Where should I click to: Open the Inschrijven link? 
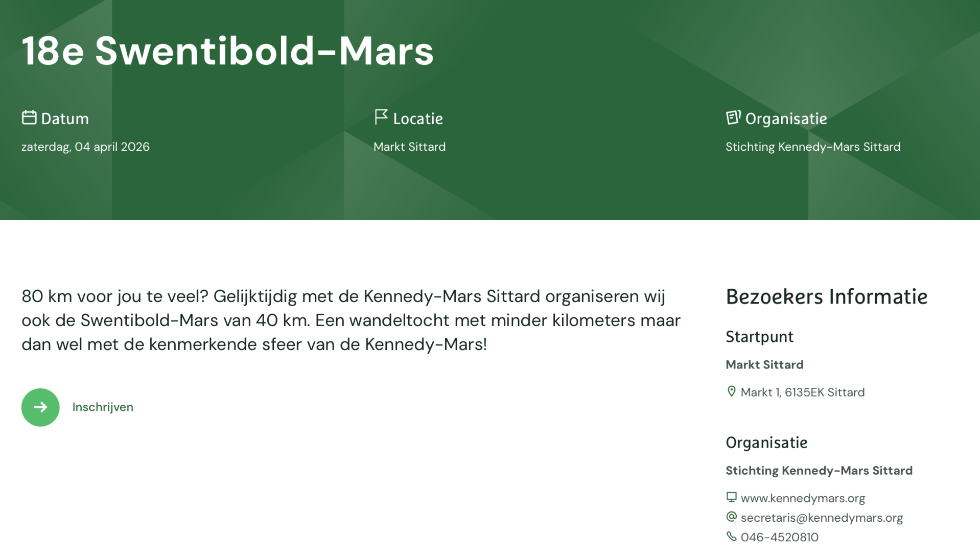(x=103, y=407)
